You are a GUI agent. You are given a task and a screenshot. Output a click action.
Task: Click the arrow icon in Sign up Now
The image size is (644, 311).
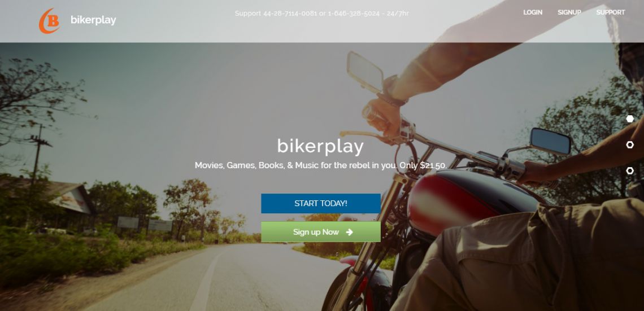point(350,232)
